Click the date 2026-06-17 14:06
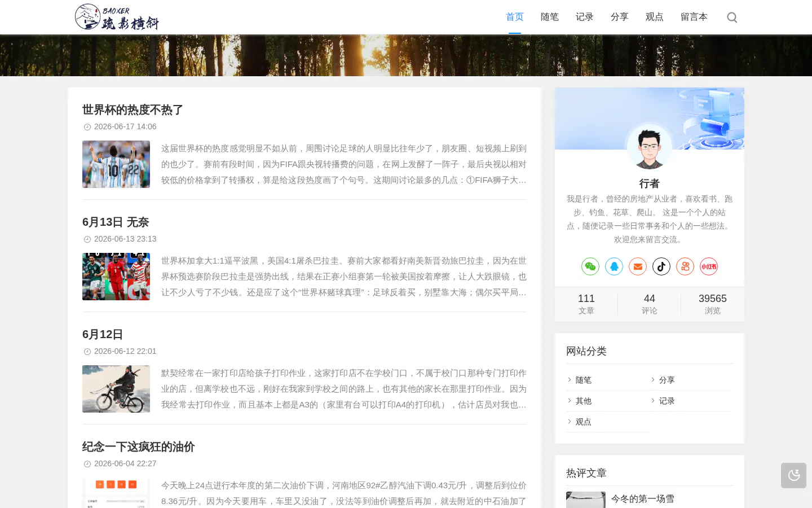 [125, 126]
